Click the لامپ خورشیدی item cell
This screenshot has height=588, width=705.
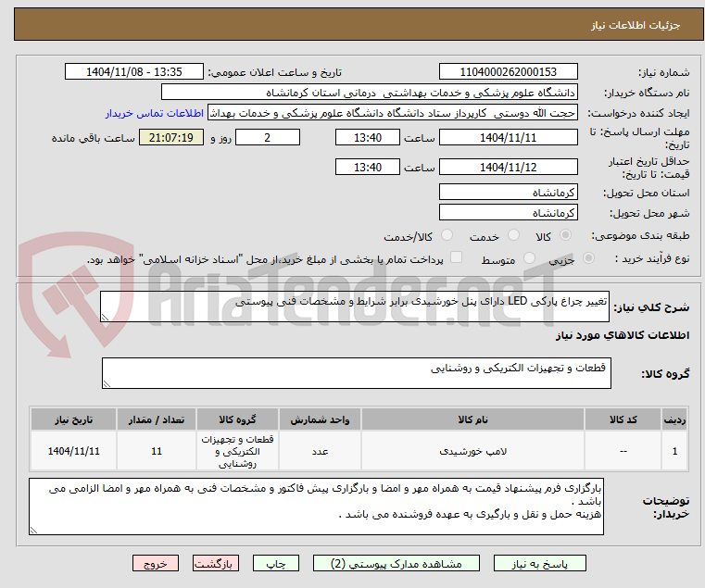point(472,451)
